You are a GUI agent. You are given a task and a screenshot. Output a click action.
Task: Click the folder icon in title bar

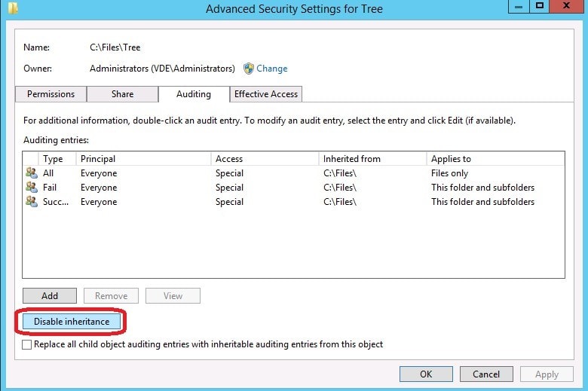(x=12, y=9)
